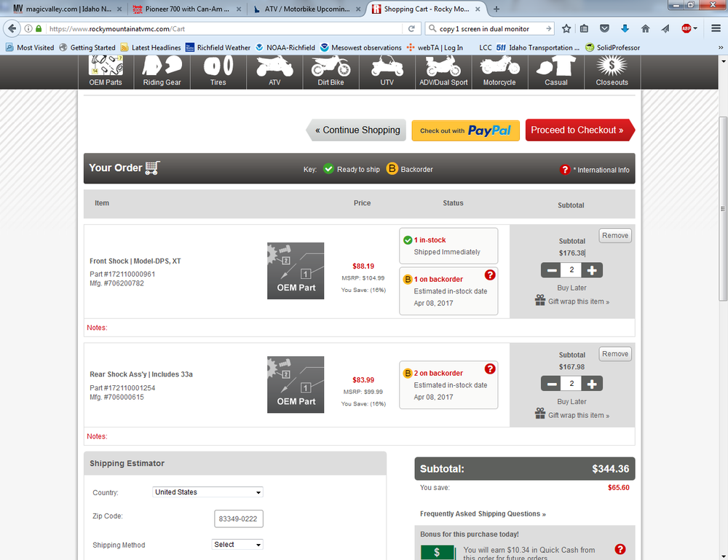
Task: Open the Adblock Plus icon
Action: coord(687,29)
